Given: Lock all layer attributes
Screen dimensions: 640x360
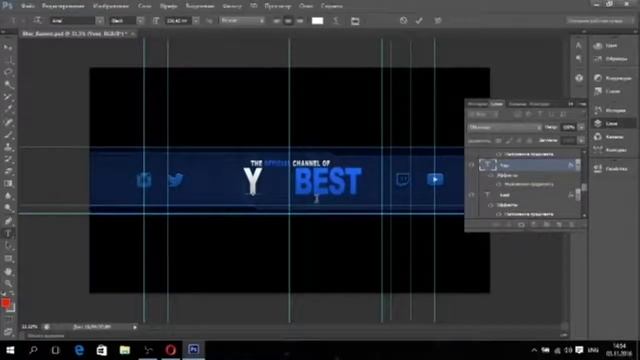Looking at the screenshot, I should tap(529, 140).
